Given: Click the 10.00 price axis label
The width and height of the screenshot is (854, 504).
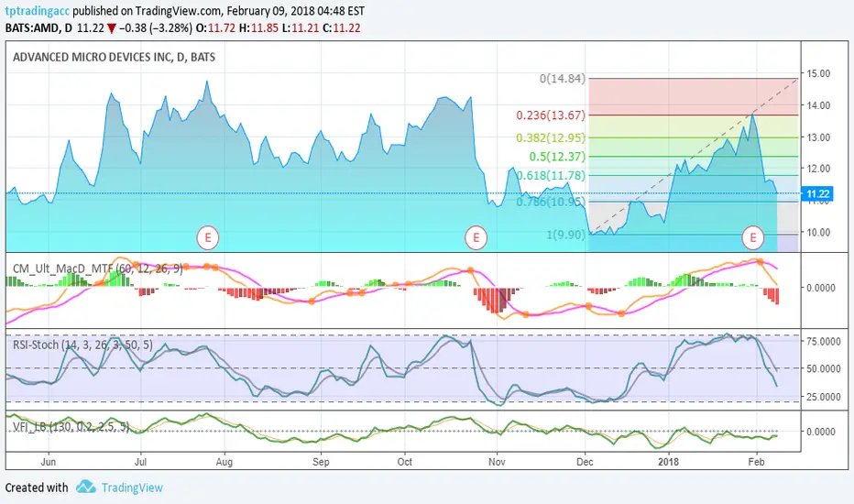Looking at the screenshot, I should click(x=818, y=233).
